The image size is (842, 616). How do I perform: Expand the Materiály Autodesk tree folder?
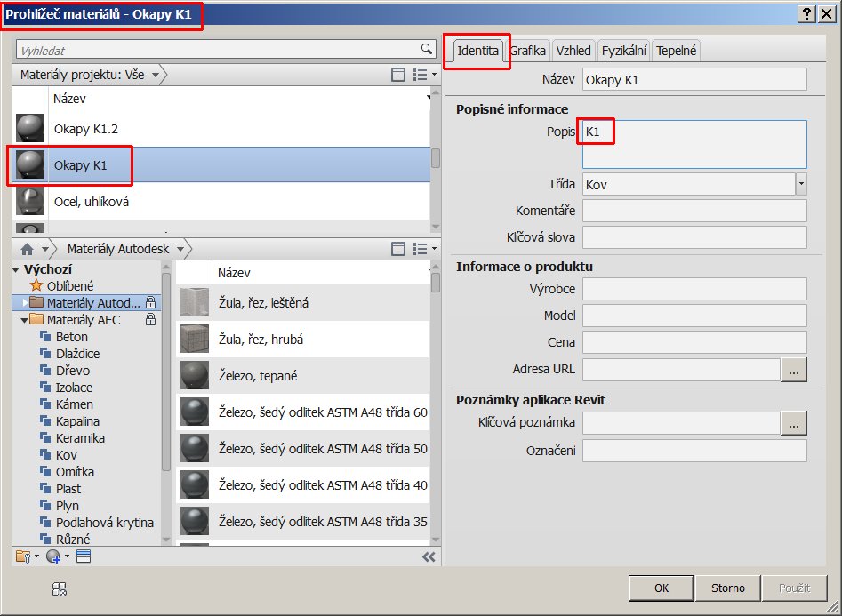click(25, 303)
